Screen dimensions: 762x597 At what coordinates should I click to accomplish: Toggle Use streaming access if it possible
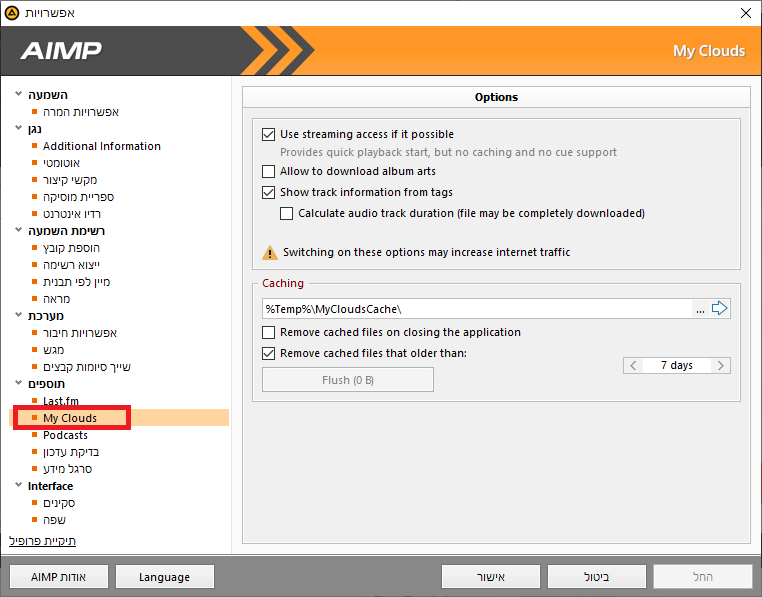(x=268, y=134)
